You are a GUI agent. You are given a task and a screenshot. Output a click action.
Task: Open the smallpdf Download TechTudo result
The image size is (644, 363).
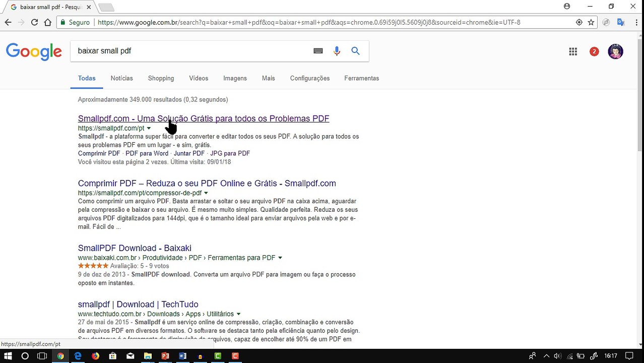click(138, 305)
